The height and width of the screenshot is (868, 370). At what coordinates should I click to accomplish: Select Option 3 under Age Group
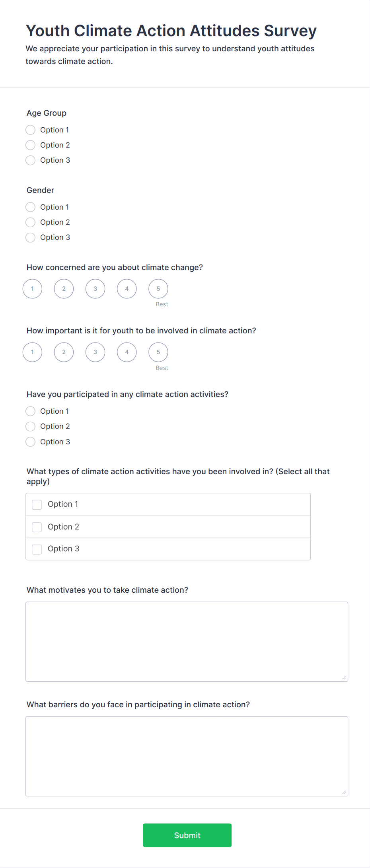30,160
